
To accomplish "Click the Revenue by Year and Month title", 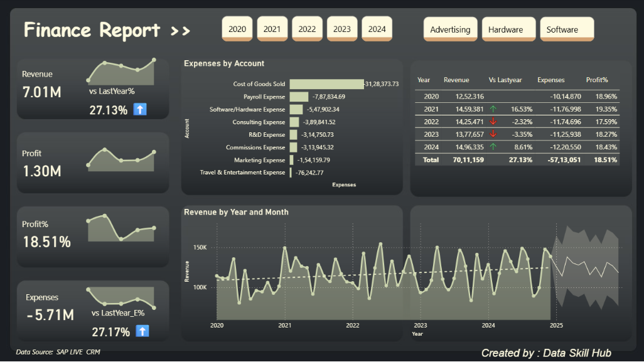I will [236, 212].
